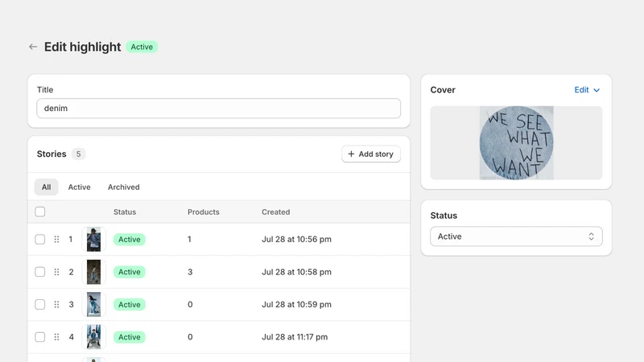Check the box for story 3
The image size is (644, 362).
(x=39, y=305)
